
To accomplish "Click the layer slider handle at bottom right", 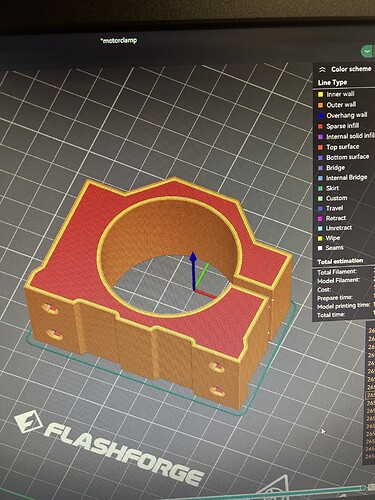I will (x=364, y=488).
